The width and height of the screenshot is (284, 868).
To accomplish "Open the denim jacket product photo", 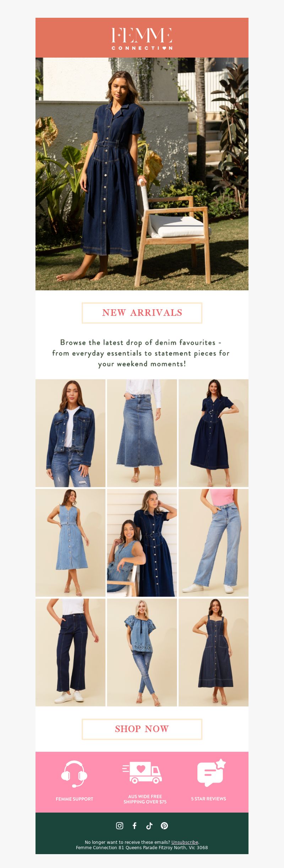I will [x=70, y=433].
